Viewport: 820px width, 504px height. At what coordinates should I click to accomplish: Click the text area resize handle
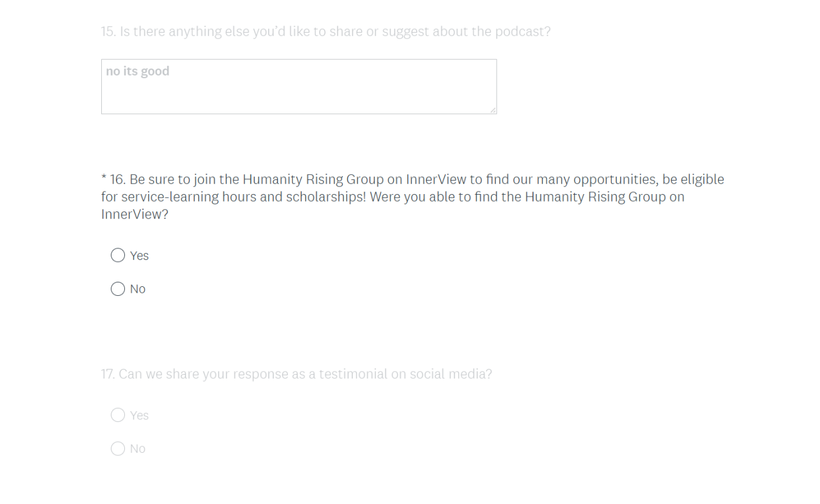click(493, 110)
